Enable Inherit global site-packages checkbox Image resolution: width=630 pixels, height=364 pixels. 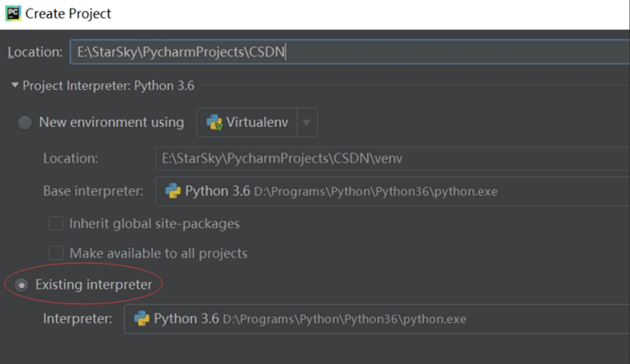click(x=56, y=223)
